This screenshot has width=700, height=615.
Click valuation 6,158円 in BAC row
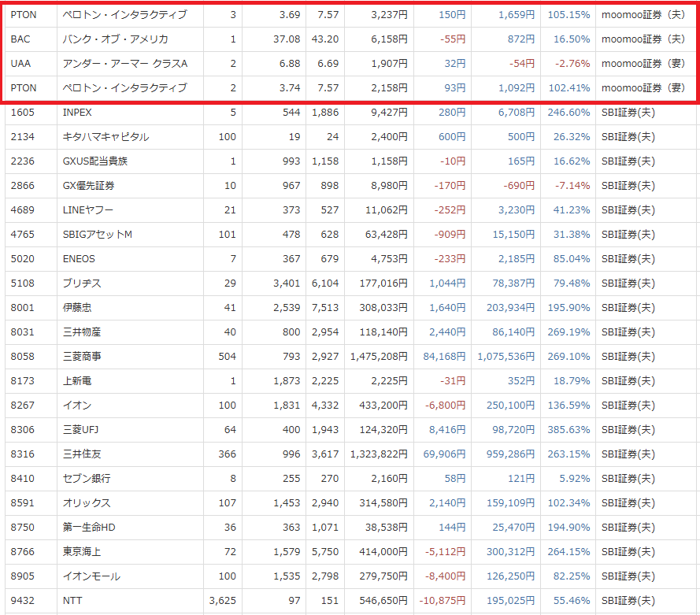point(389,39)
